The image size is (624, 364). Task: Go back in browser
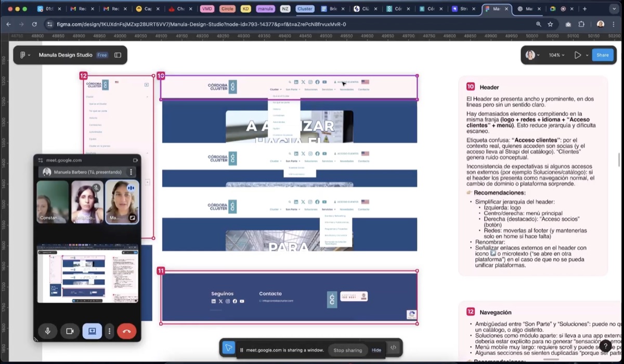8,24
